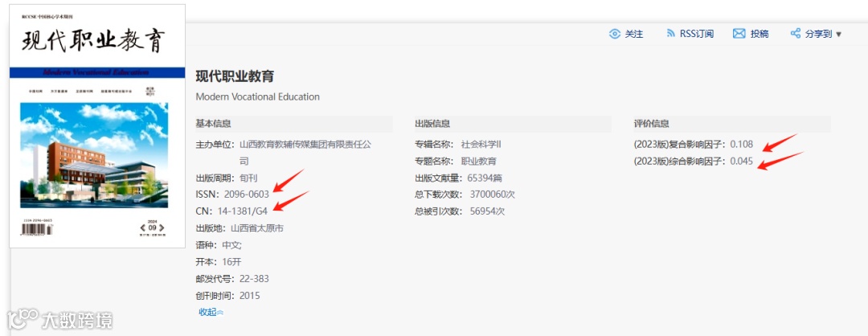Click the share icon beside 分享到
The image size is (868, 336).
(x=796, y=34)
